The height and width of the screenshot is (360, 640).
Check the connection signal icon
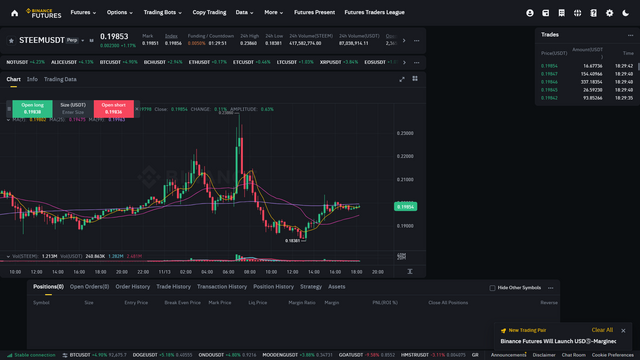click(9, 355)
